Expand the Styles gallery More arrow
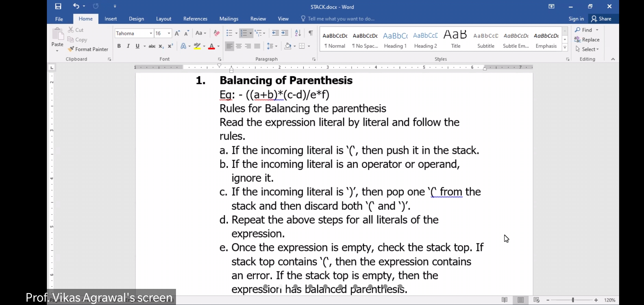The height and width of the screenshot is (305, 644). (x=565, y=48)
